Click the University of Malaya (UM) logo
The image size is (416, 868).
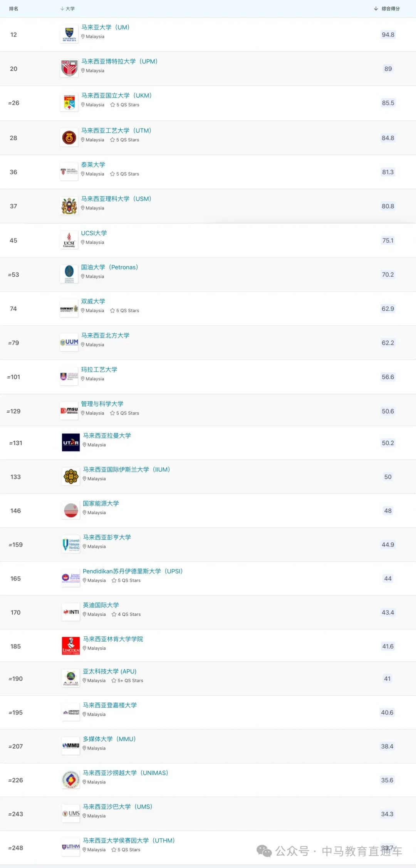coord(69,35)
